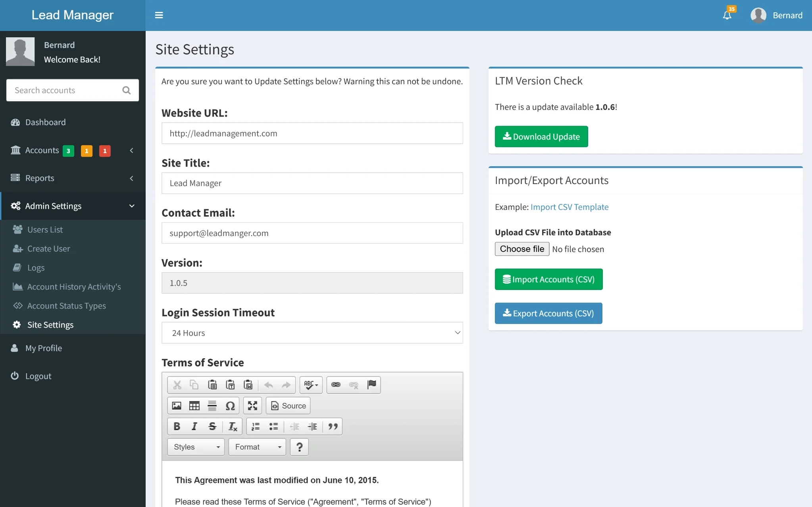Toggle Italic formatting in the editor

(x=194, y=426)
